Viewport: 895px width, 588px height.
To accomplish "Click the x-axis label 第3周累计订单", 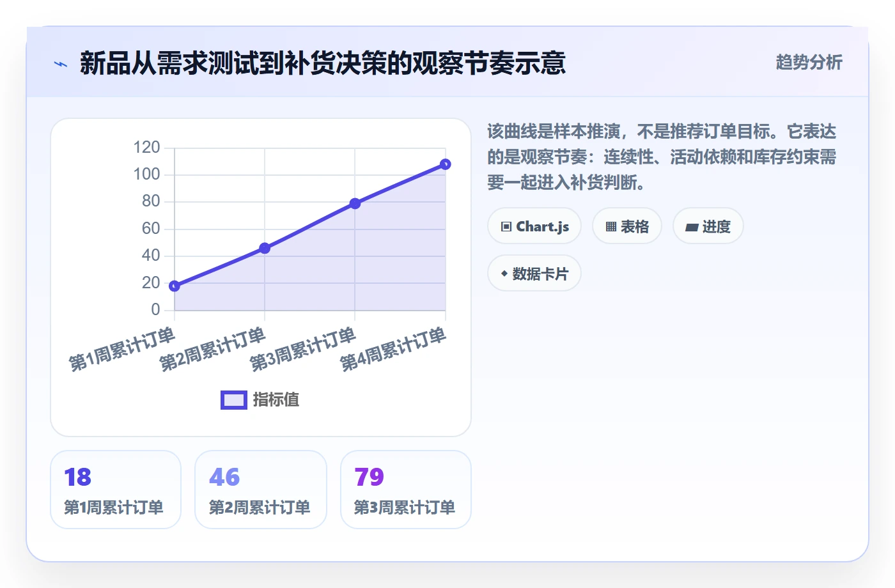I will 302,349.
